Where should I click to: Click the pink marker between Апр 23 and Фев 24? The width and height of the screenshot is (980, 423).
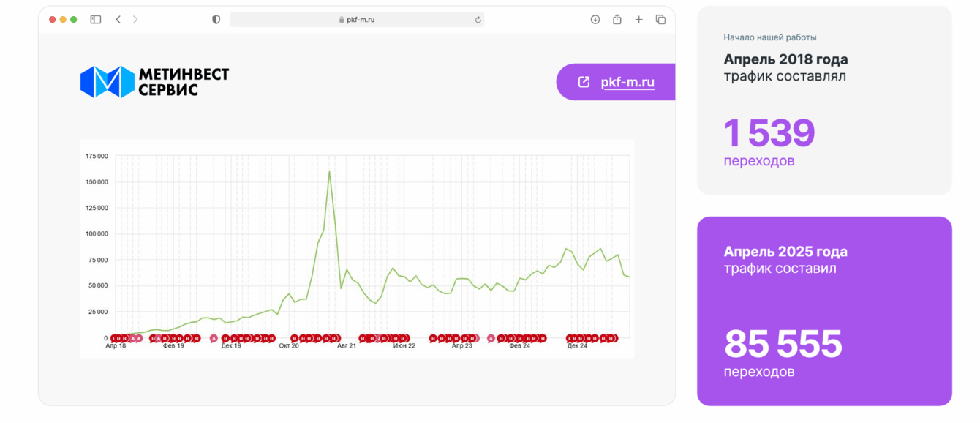click(491, 338)
